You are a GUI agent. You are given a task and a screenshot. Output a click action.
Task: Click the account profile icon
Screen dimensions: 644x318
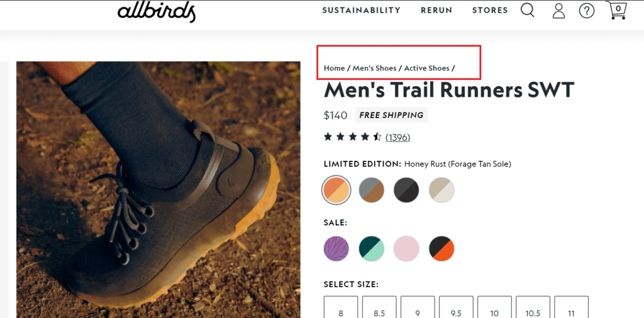[558, 11]
